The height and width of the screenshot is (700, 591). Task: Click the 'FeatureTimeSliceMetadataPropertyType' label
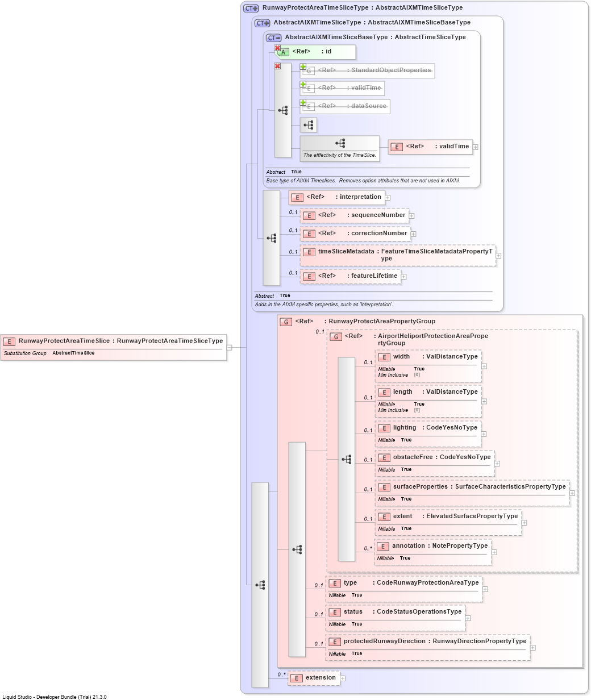437,255
